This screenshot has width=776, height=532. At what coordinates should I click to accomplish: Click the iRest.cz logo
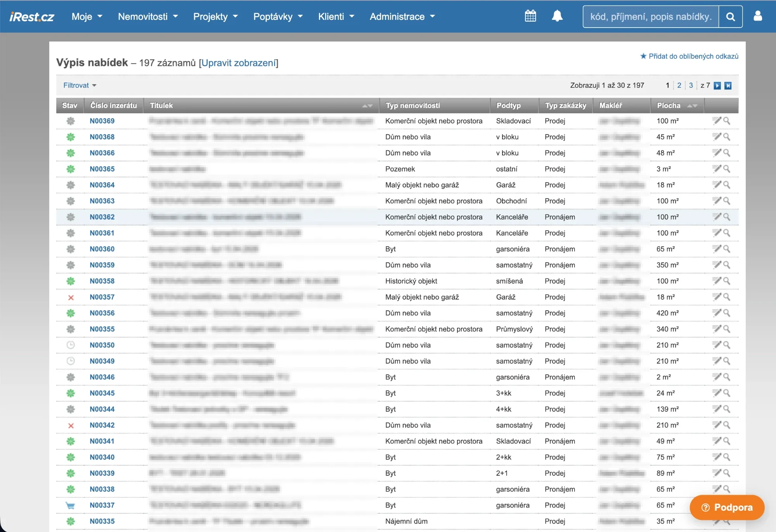click(x=31, y=17)
